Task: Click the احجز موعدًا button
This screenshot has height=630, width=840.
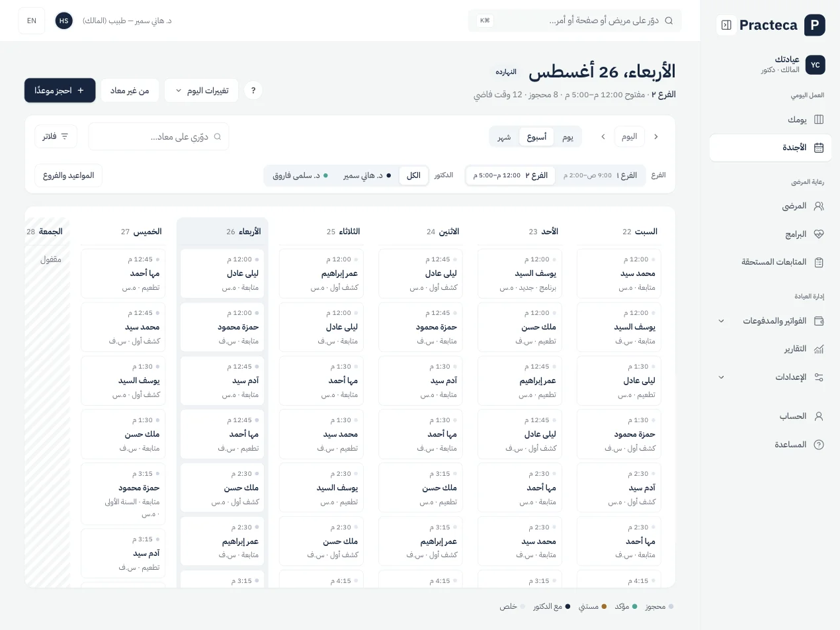Action: coord(60,91)
